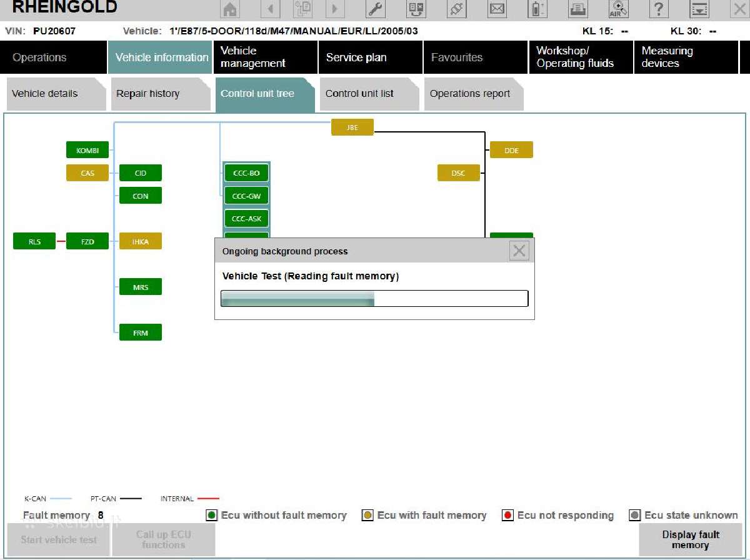
Task: Open the Workshop/Operating fluids tab
Action: (581, 57)
